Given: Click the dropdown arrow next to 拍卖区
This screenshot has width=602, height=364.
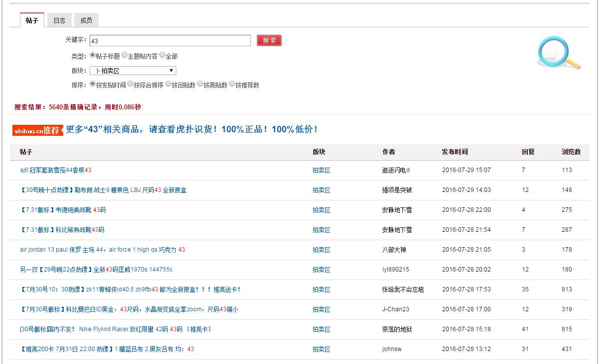Looking at the screenshot, I should [172, 70].
